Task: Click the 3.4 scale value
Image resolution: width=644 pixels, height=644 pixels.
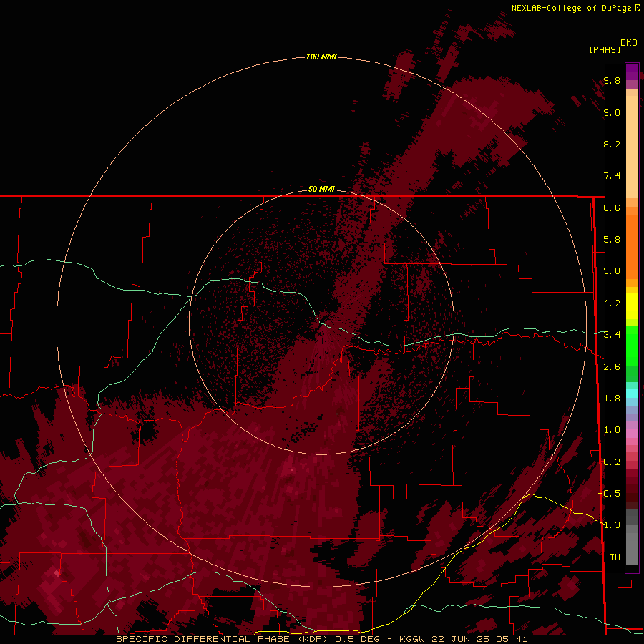Action: [x=612, y=335]
